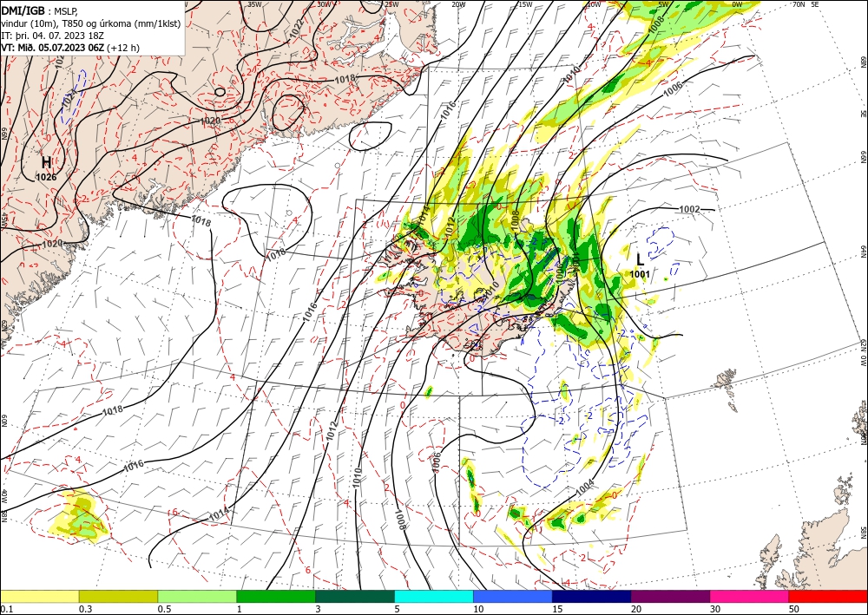Select the pink 30–50 legend swatch
868x615 pixels.
pos(749,597)
